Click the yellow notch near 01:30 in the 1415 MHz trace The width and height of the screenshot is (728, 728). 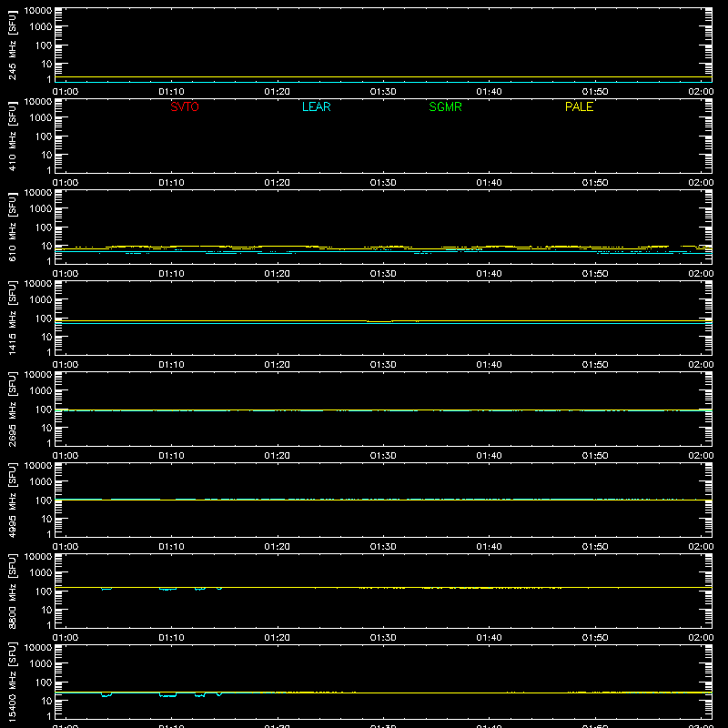point(379,321)
